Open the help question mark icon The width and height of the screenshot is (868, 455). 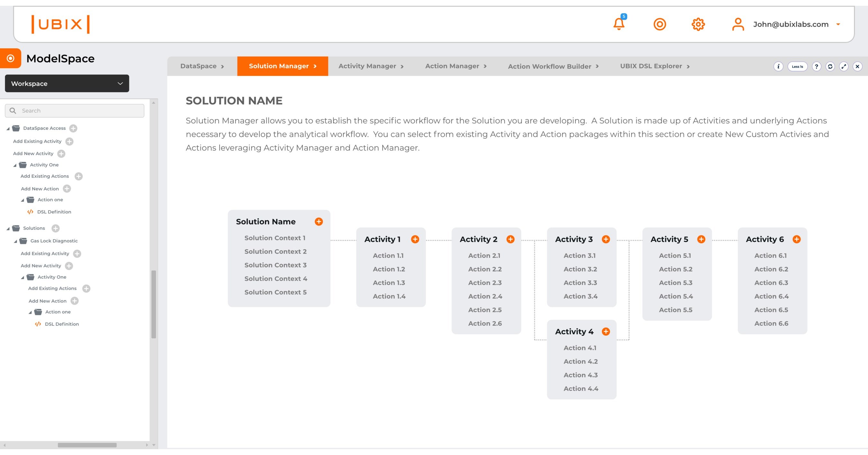point(817,66)
